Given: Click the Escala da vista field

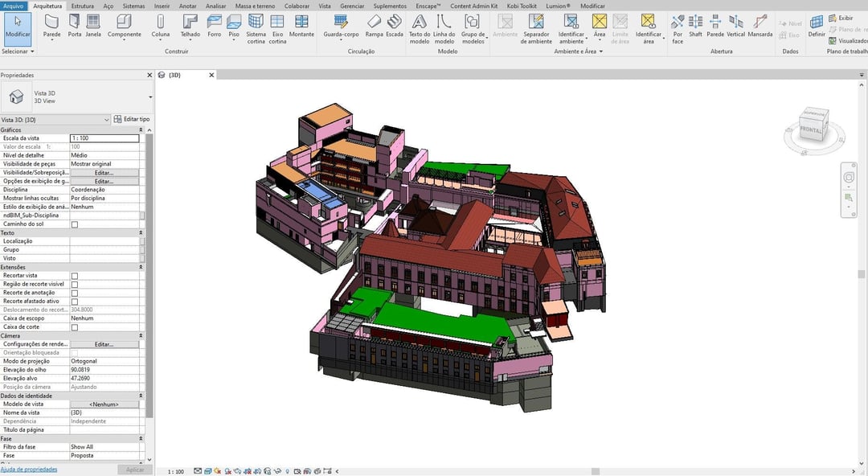Looking at the screenshot, I should (x=104, y=138).
